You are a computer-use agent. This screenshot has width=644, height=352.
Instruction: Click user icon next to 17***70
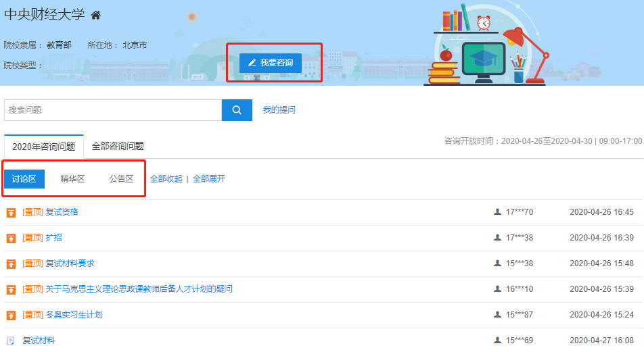pos(498,212)
